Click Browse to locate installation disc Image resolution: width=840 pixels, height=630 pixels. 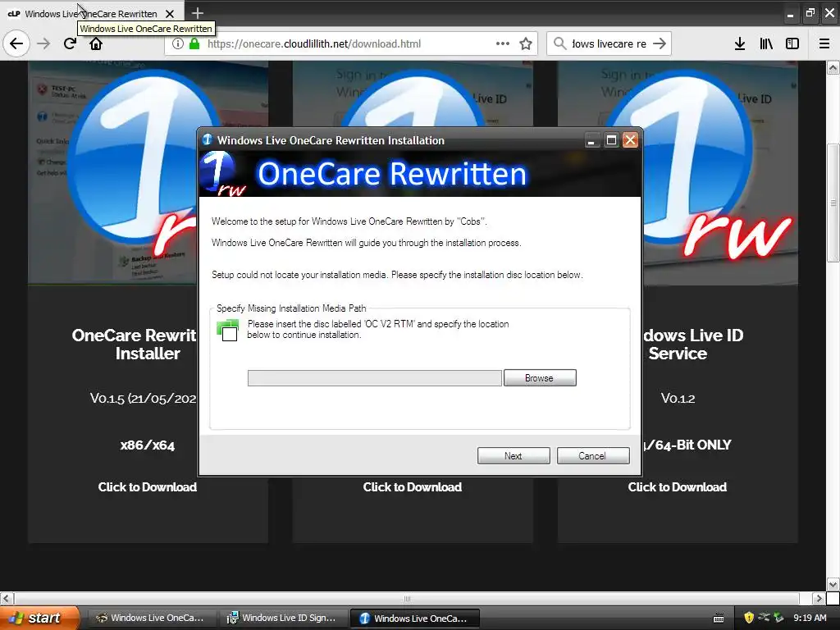click(540, 377)
